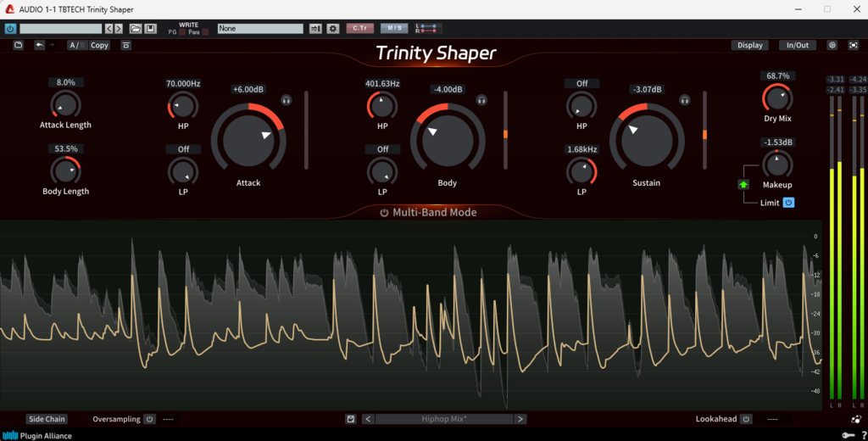Click the Body band LP filter knob
This screenshot has width=868, height=441.
(x=382, y=172)
